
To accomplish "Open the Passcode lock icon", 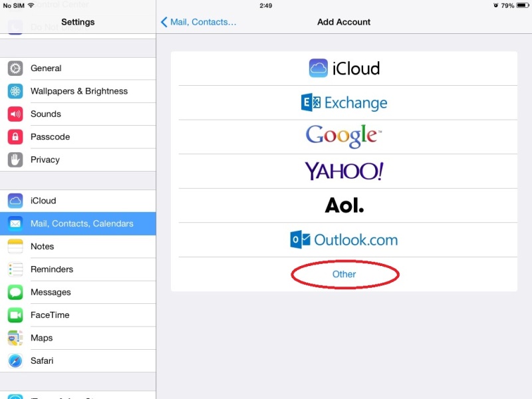I will [15, 137].
